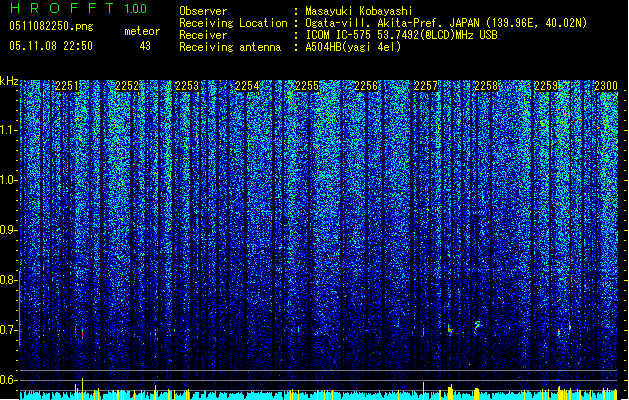Image resolution: width=629 pixels, height=400 pixels.
Task: Click the Receiving antenna label
Action: click(x=230, y=47)
